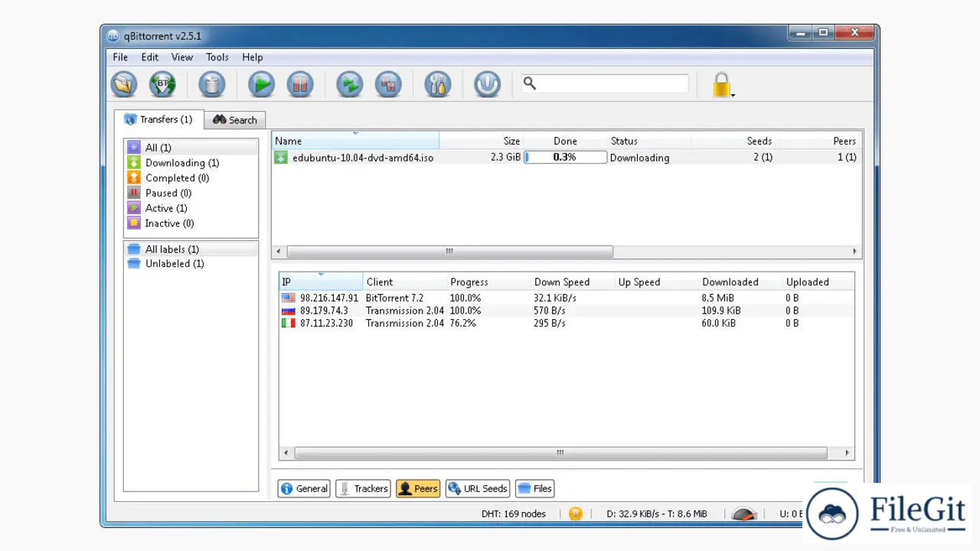Click the 0.3% progress bar
Screen dimensions: 980x551
(x=565, y=158)
